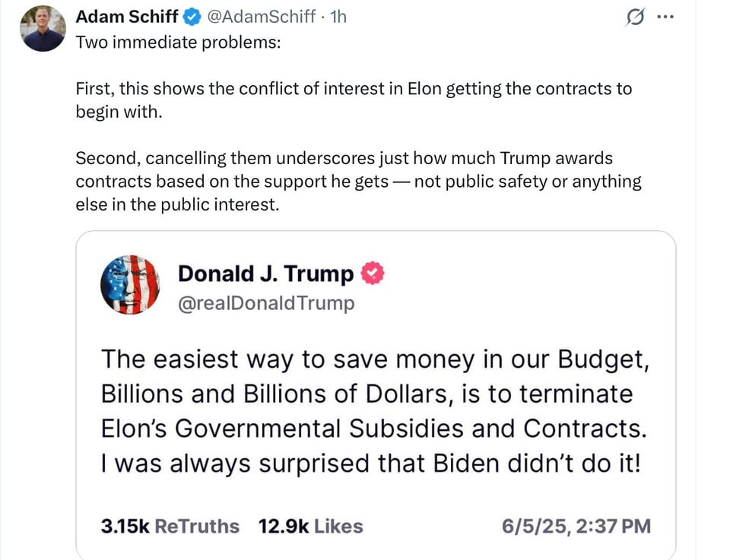
Task: Click Adam Schiff's profile photo
Action: coord(43,29)
